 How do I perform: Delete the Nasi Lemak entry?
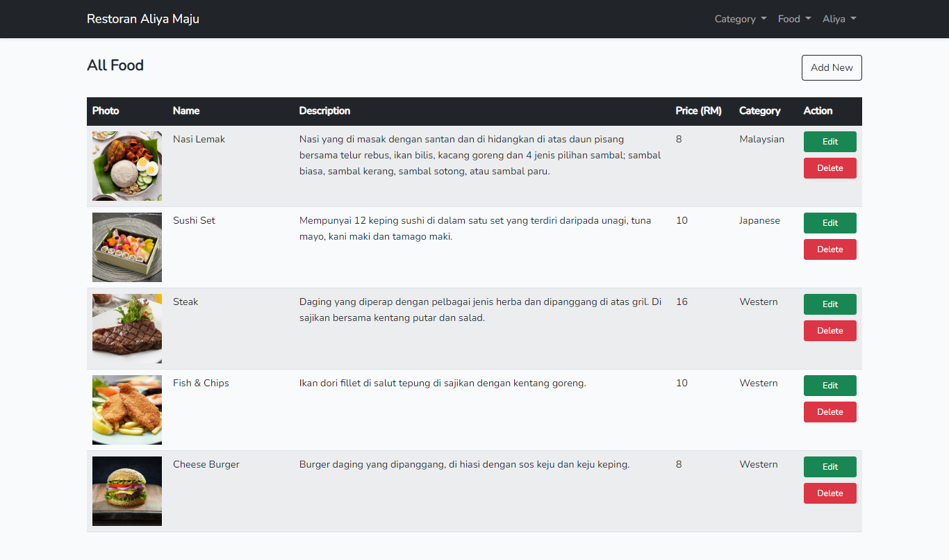pos(830,168)
